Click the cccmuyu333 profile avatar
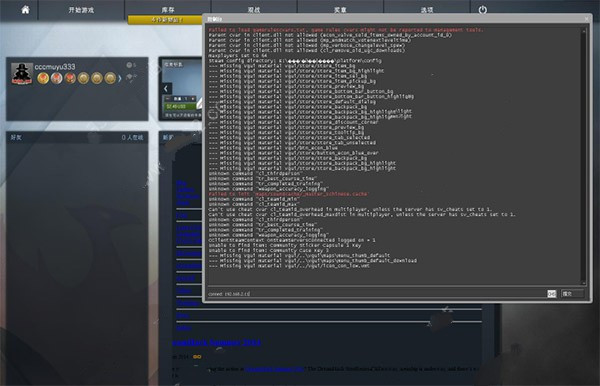 coord(22,73)
